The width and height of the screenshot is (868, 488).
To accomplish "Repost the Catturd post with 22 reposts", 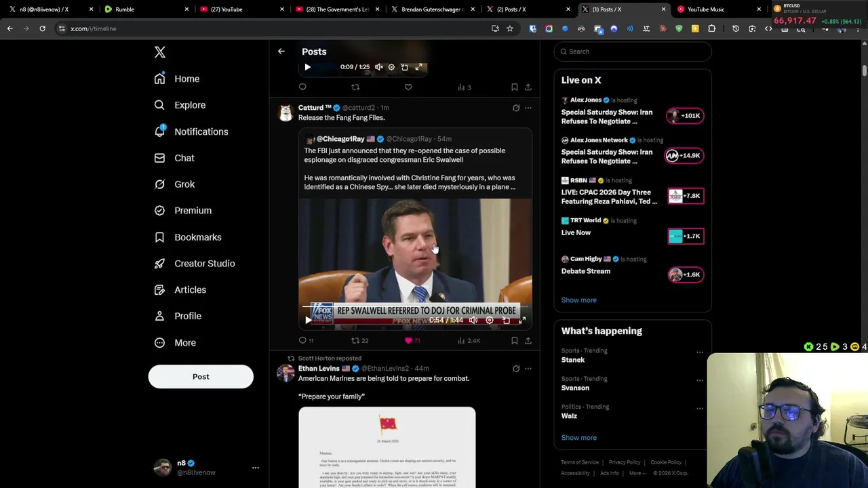I will click(359, 340).
